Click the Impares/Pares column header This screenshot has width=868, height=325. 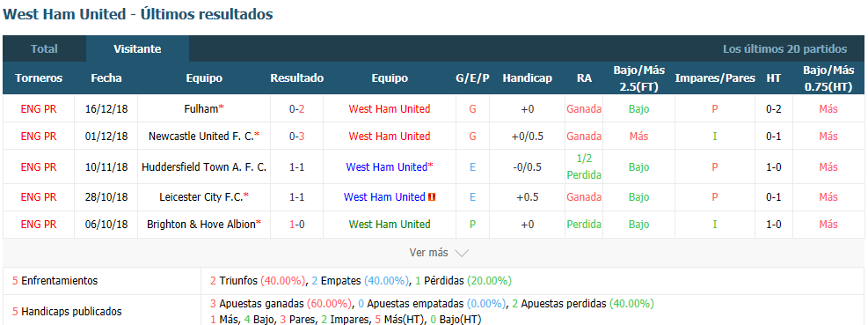point(715,78)
